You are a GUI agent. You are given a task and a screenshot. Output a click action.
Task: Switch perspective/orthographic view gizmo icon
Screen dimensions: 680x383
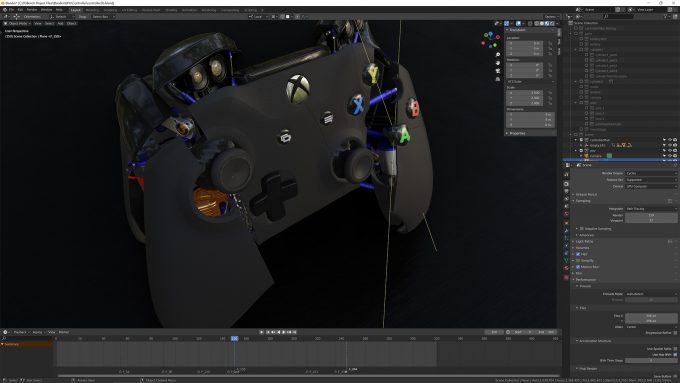tap(498, 79)
